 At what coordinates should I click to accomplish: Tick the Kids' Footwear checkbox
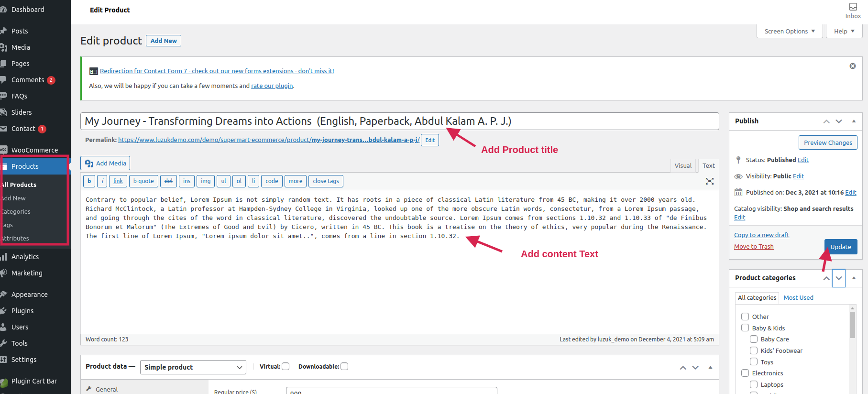[754, 350]
